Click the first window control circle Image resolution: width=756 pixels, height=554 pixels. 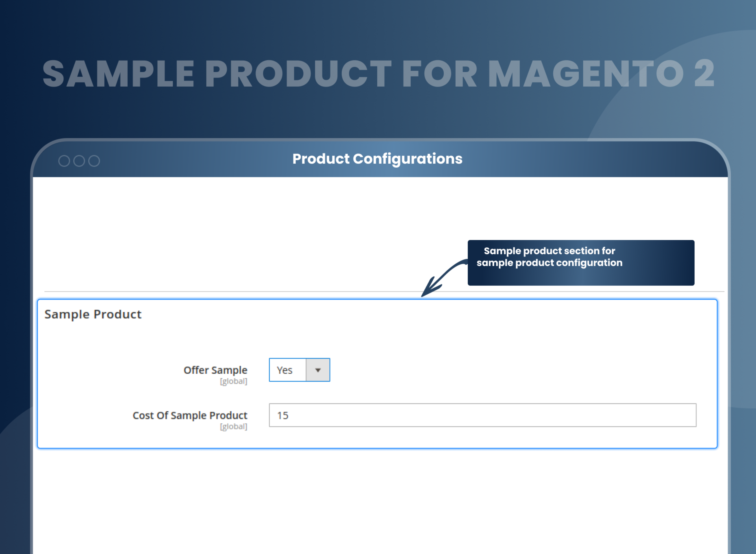[64, 161]
